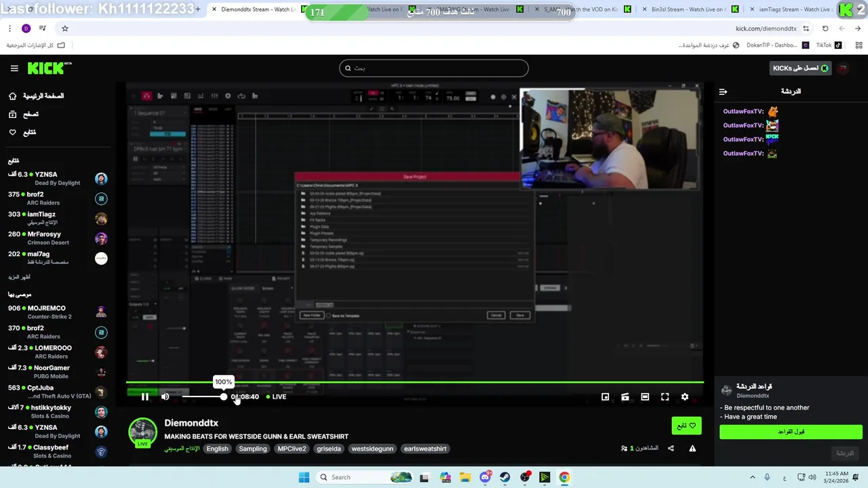
Task: Click the first OutlawFoxTV chat message
Action: tap(751, 111)
